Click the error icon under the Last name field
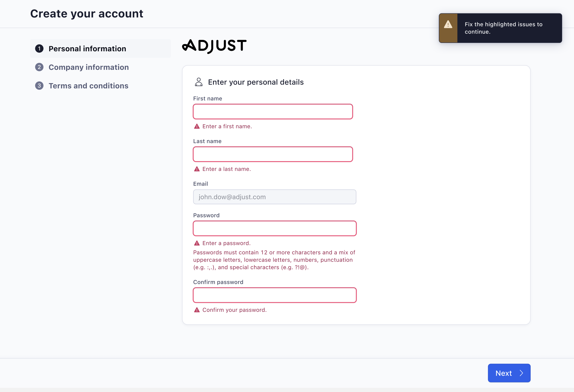Viewport: 574px width, 392px height. pos(197,169)
